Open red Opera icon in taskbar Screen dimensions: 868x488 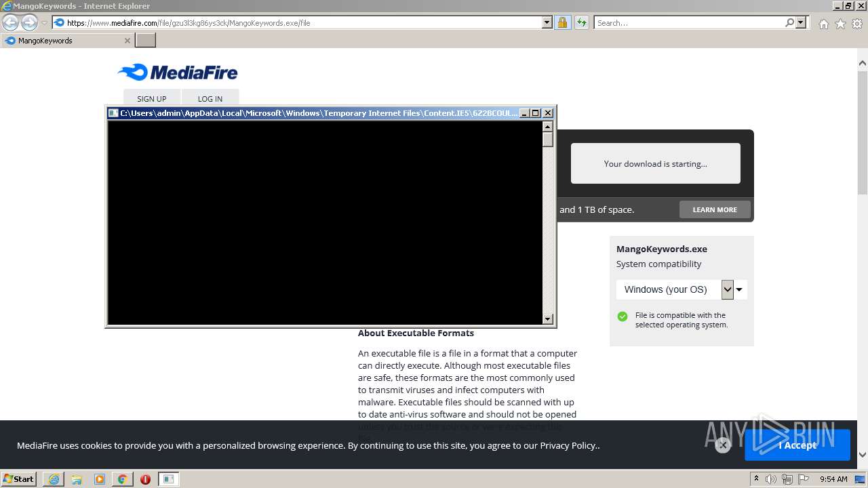click(x=145, y=479)
